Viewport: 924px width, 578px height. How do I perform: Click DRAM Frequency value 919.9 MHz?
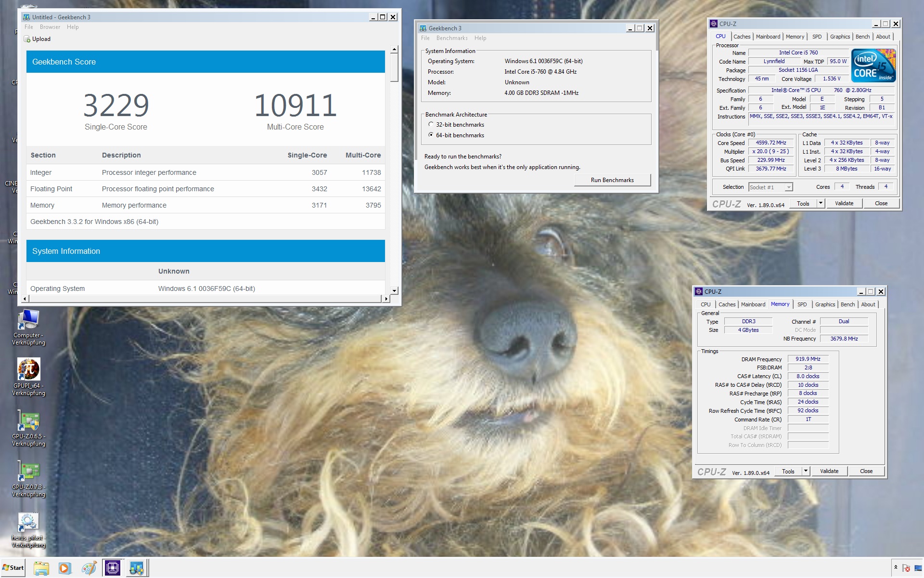(x=808, y=359)
